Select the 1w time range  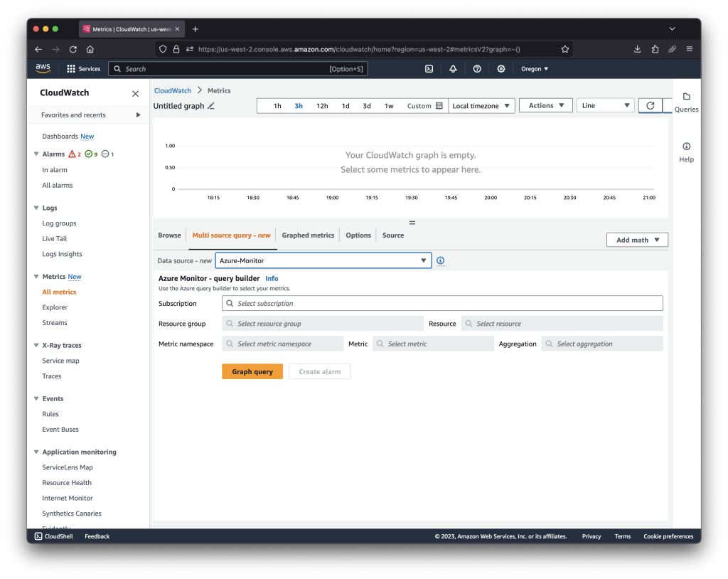[390, 105]
